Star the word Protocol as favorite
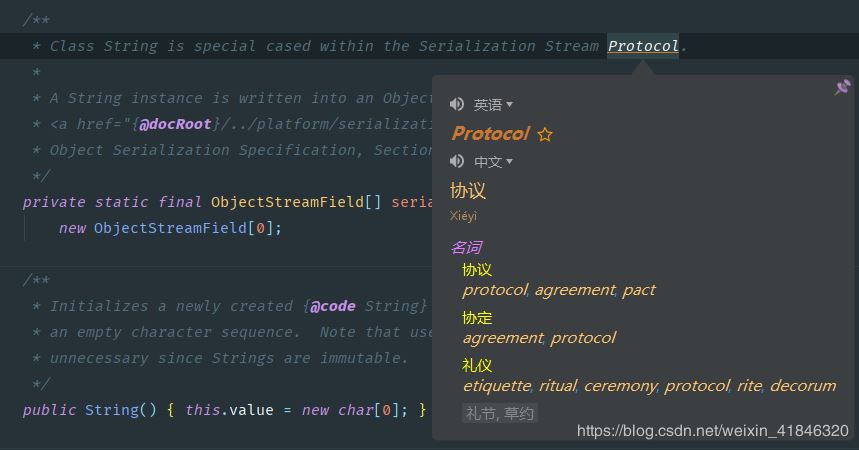This screenshot has height=450, width=859. coord(545,134)
